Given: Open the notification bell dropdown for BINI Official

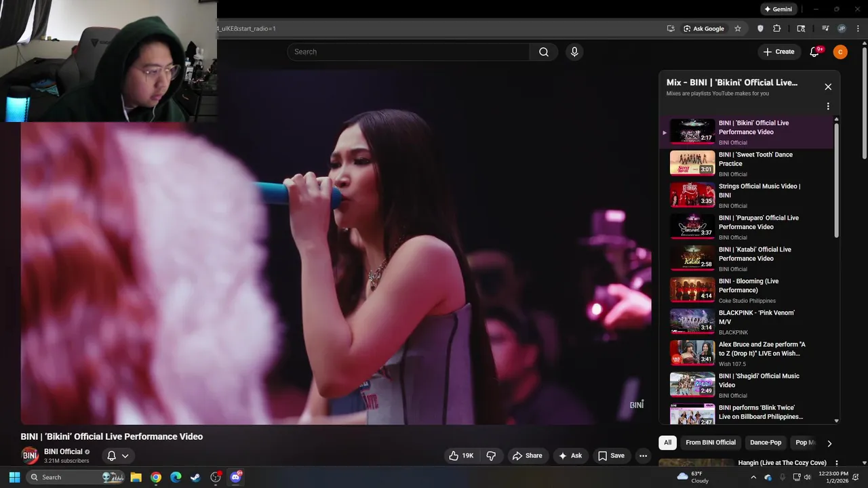Looking at the screenshot, I should click(x=118, y=456).
